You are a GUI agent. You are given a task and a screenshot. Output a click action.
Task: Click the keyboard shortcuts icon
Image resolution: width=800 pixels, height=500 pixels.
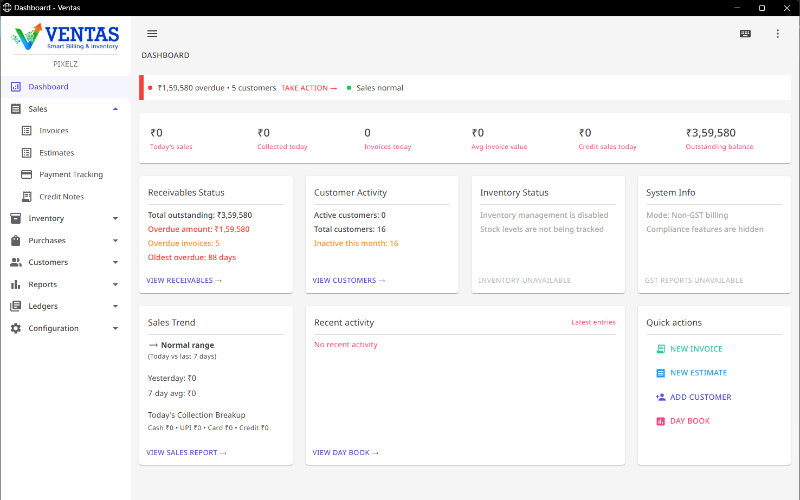point(745,34)
